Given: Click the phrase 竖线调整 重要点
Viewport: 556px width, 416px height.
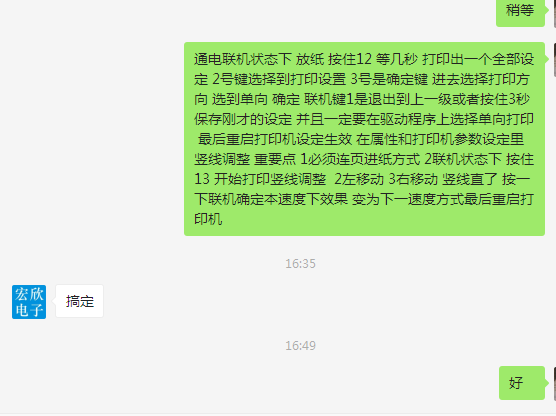Looking at the screenshot, I should (245, 159).
